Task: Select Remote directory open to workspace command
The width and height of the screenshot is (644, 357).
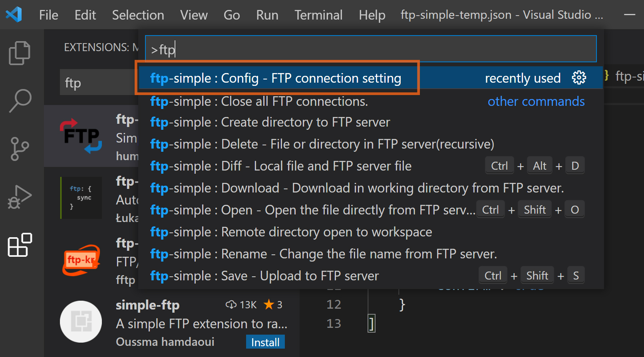Action: (x=370, y=232)
